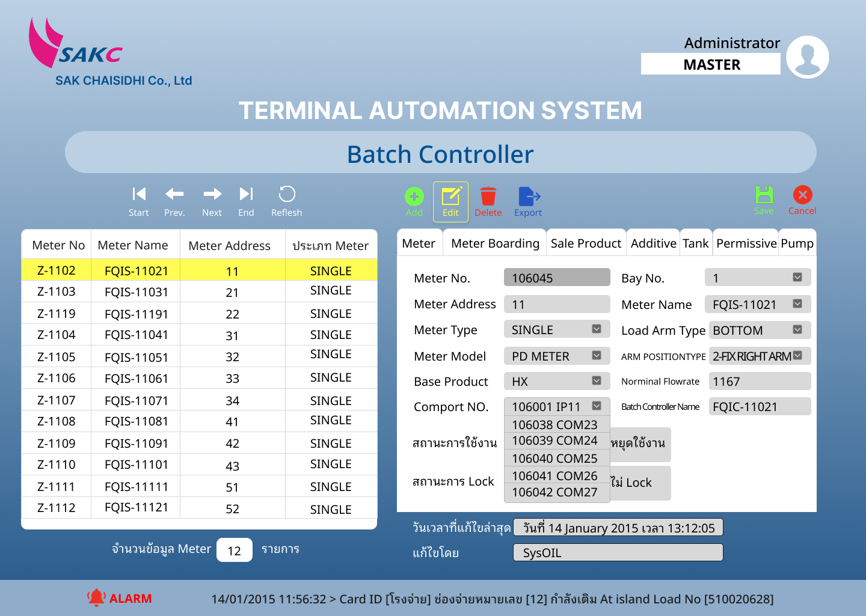Viewport: 866px width, 616px height.
Task: Select meter row Z-1103
Action: click(199, 291)
